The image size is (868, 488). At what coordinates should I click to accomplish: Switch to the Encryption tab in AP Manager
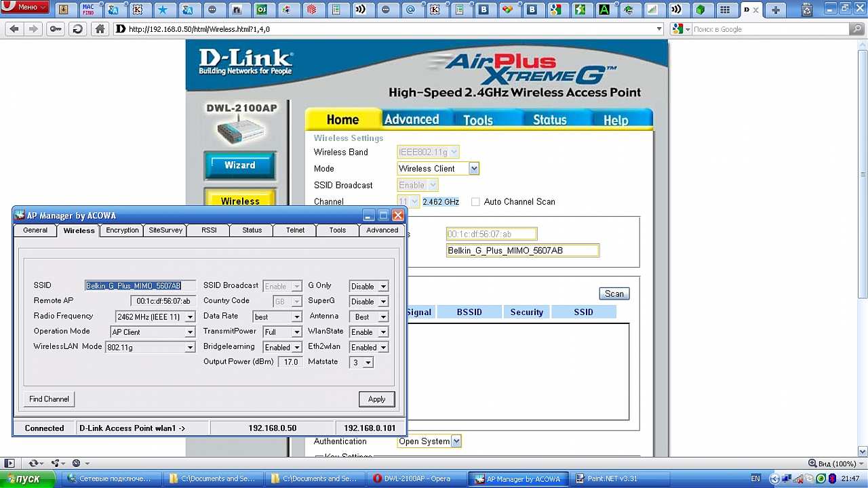tap(122, 230)
